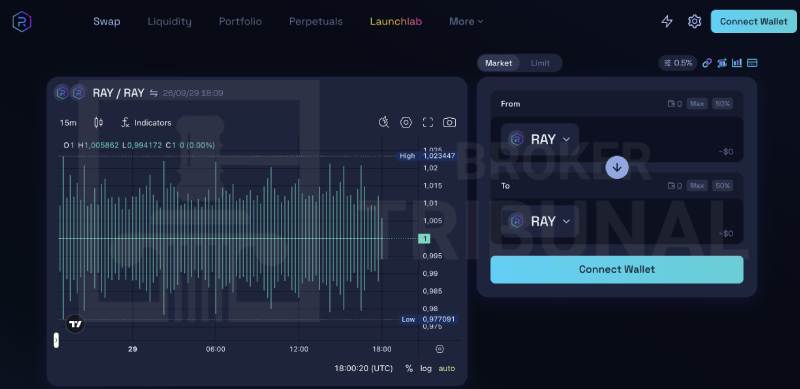Open the Swap page
Screen dimensions: 800x389
(107, 21)
